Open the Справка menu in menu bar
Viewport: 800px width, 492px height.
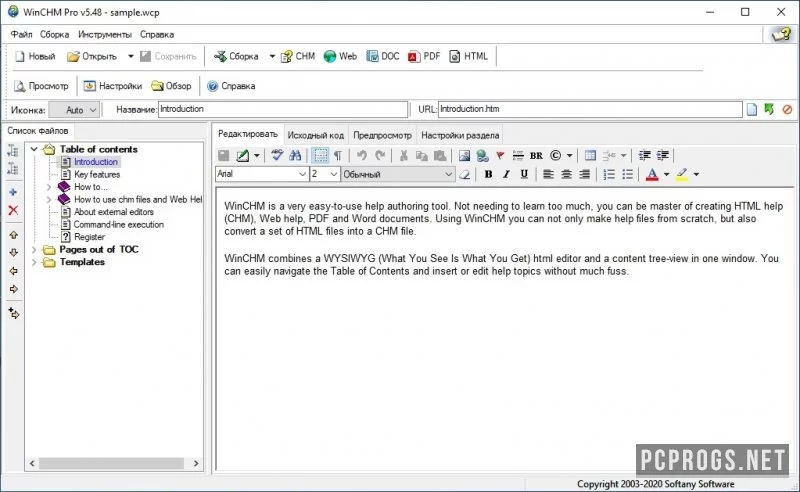(157, 34)
